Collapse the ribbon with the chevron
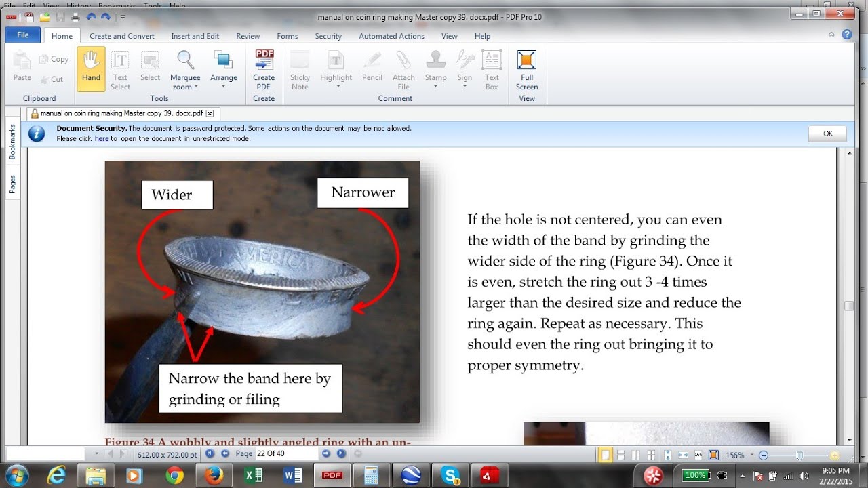 click(831, 35)
